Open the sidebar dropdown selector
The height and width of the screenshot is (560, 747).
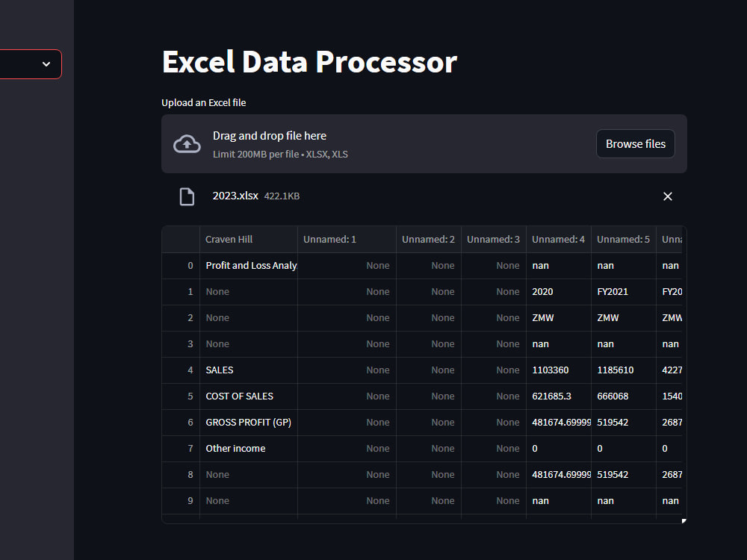point(30,64)
